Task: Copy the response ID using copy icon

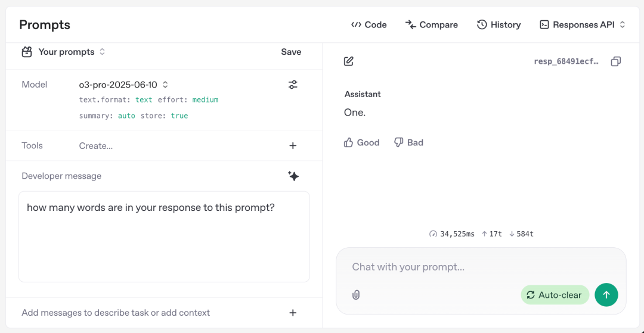Action: 616,61
